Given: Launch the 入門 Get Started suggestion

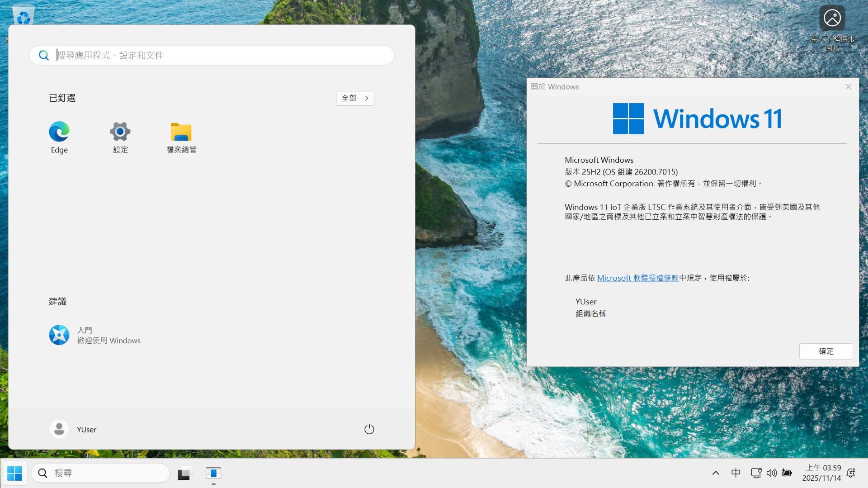Looking at the screenshot, I should (95, 335).
